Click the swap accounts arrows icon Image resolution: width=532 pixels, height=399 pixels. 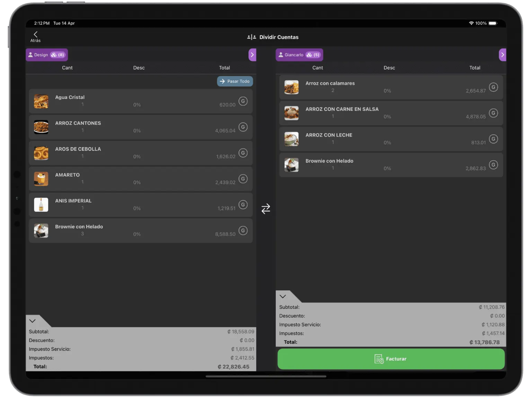pyautogui.click(x=266, y=209)
